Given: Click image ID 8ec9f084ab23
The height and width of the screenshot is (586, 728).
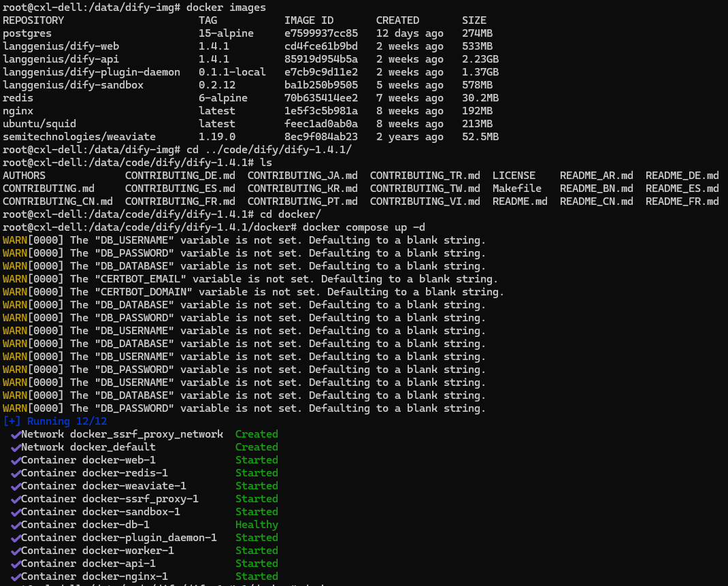Looking at the screenshot, I should pos(321,137).
